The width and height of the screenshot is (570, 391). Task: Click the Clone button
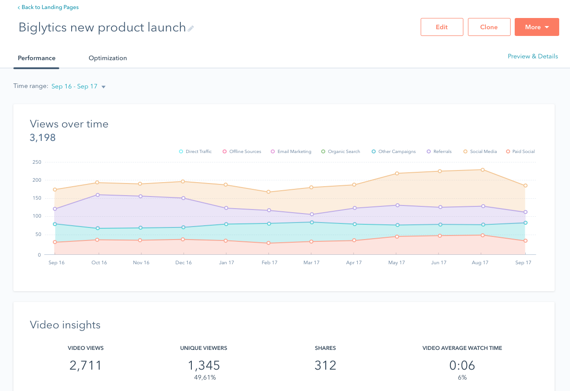click(x=489, y=27)
